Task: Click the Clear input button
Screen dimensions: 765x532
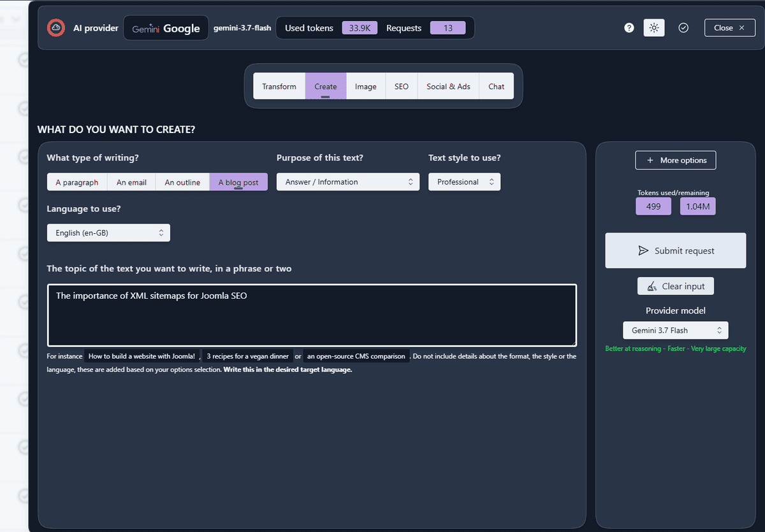Action: pyautogui.click(x=676, y=286)
